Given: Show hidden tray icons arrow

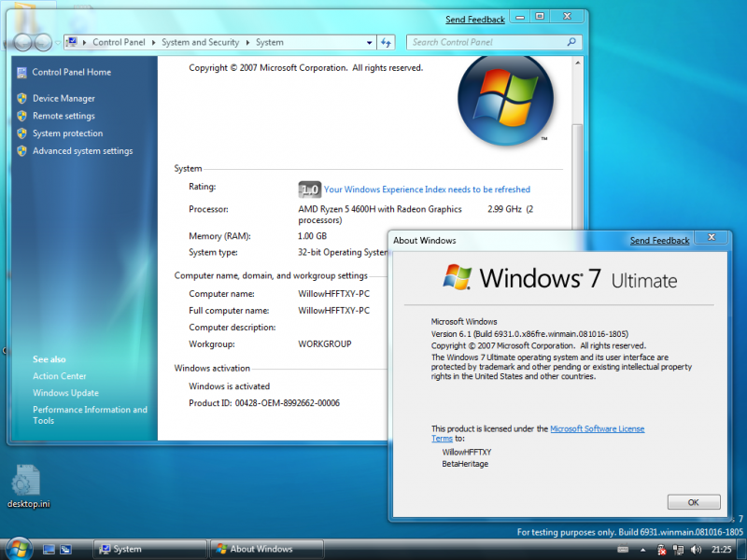Looking at the screenshot, I should [x=642, y=550].
